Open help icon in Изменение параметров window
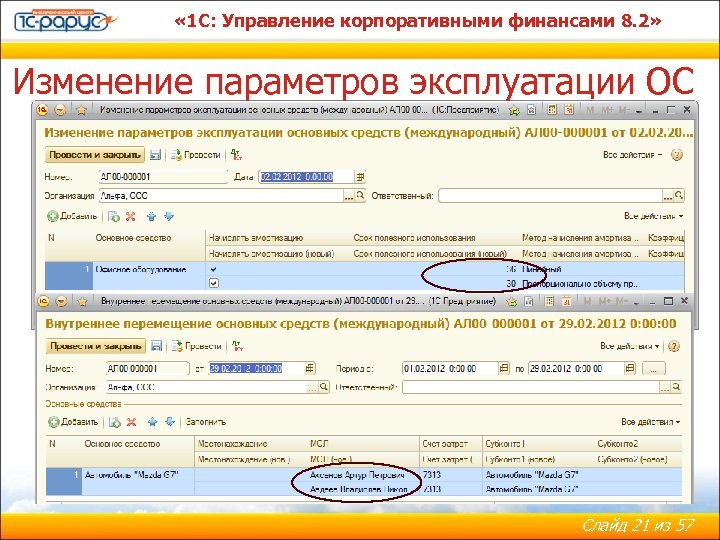Viewport: 720px width, 540px height. click(x=676, y=155)
